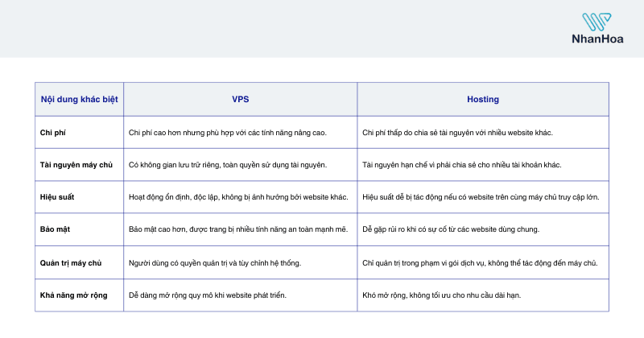This screenshot has height=338, width=644.
Task: Click the VPS 'Có không gian lưu trữ riêng' cell
Action: pyautogui.click(x=240, y=165)
